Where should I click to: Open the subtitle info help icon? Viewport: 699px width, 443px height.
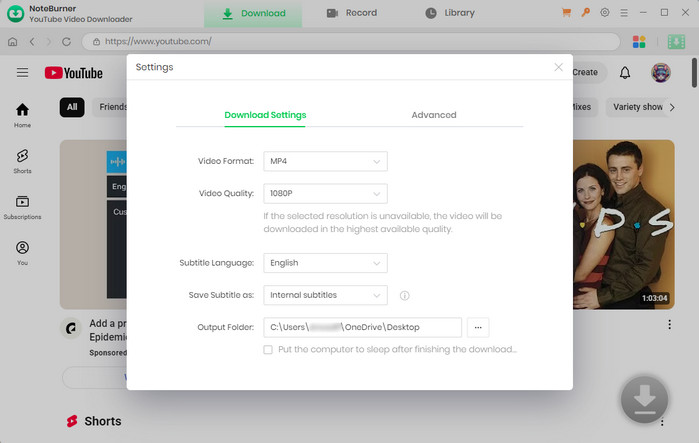[x=405, y=295]
